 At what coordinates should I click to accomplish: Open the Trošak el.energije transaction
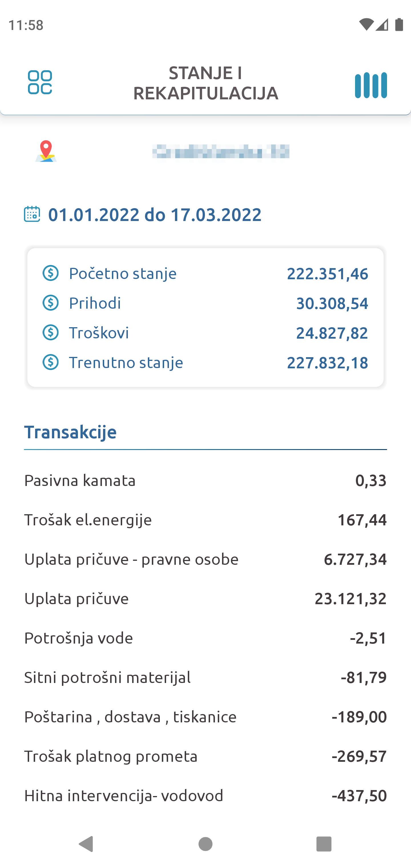205,520
